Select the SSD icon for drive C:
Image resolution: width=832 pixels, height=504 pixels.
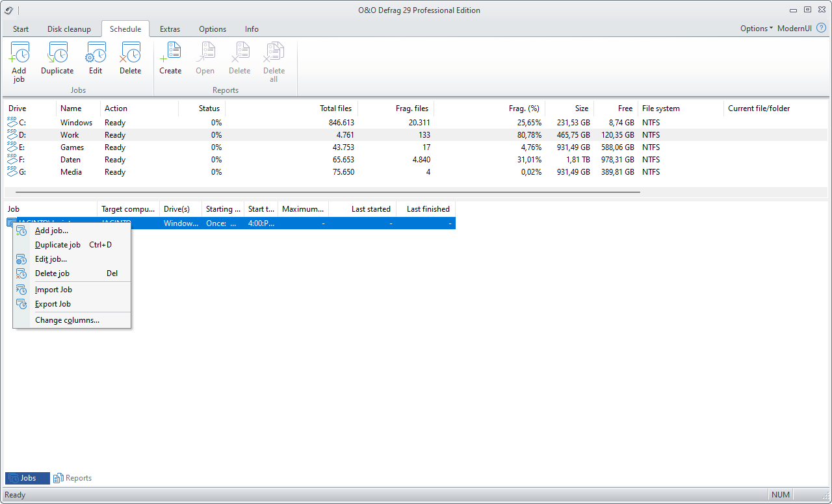pyautogui.click(x=12, y=121)
